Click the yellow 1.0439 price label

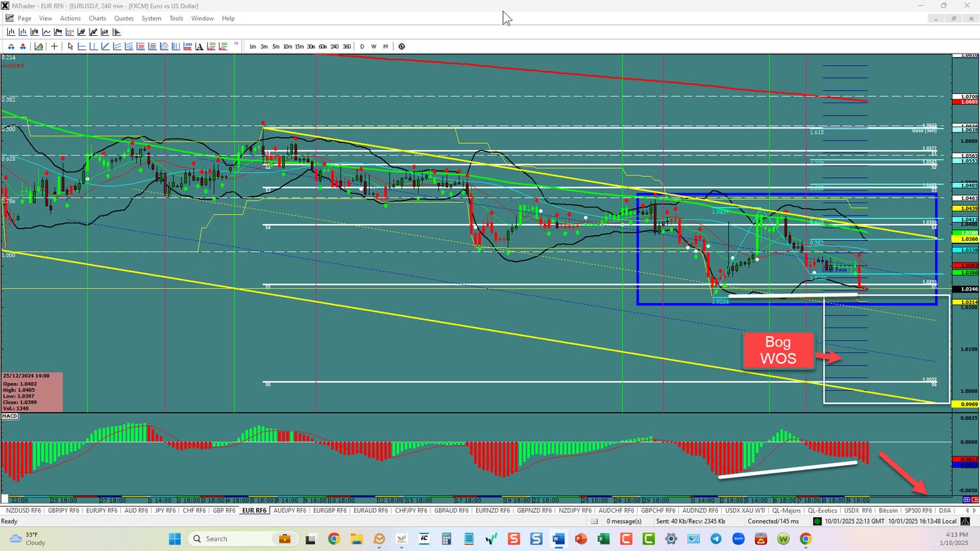point(965,208)
